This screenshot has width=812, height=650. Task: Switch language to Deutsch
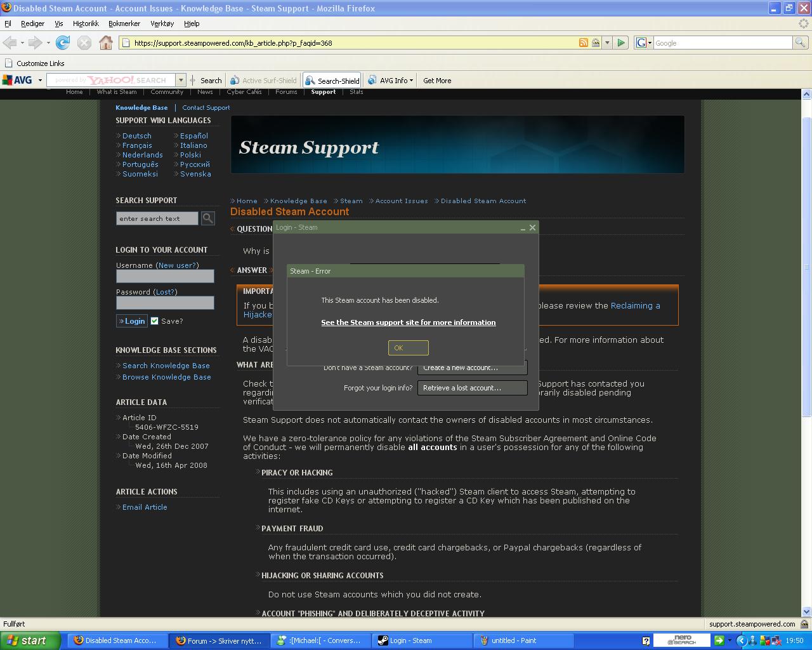point(137,136)
